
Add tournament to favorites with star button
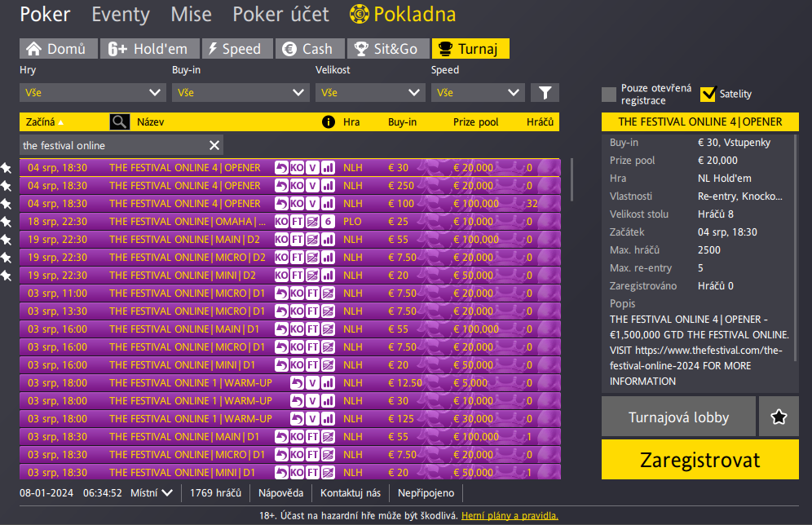click(779, 417)
